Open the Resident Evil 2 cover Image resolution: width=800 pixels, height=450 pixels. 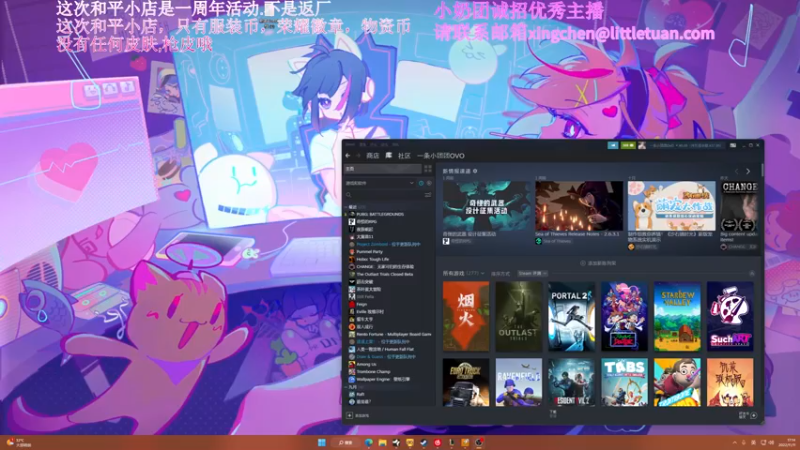click(x=571, y=382)
